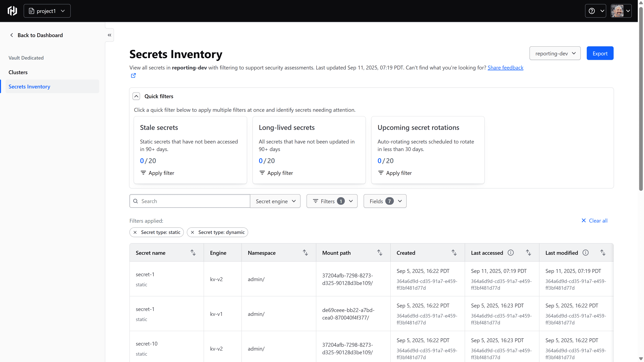Click the HashiCorp logo in the top bar

12,11
